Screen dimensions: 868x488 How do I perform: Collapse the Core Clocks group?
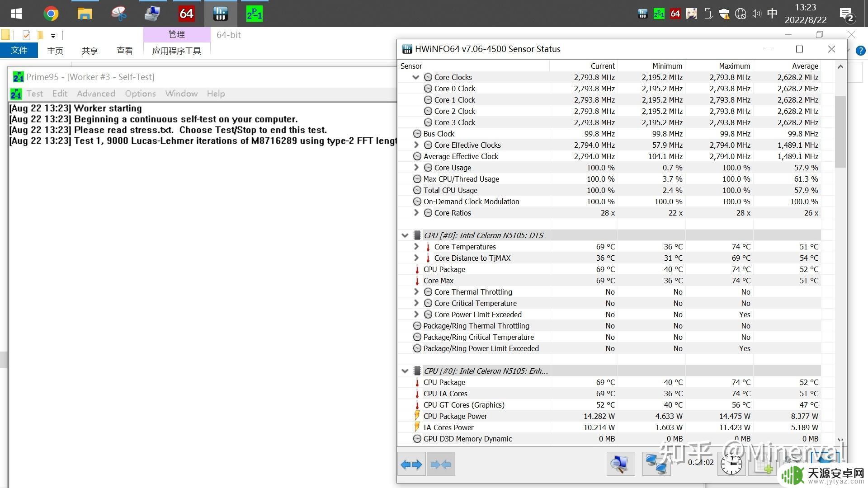point(416,77)
